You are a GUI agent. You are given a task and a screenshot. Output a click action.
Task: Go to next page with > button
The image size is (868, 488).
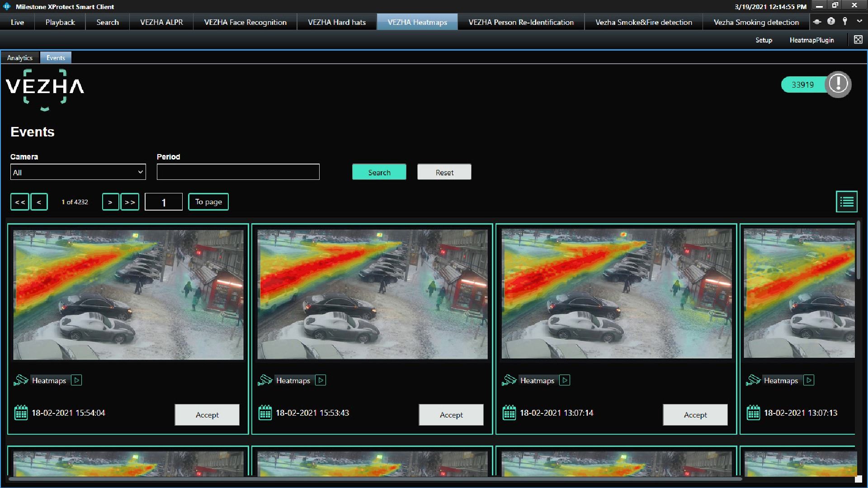(110, 202)
